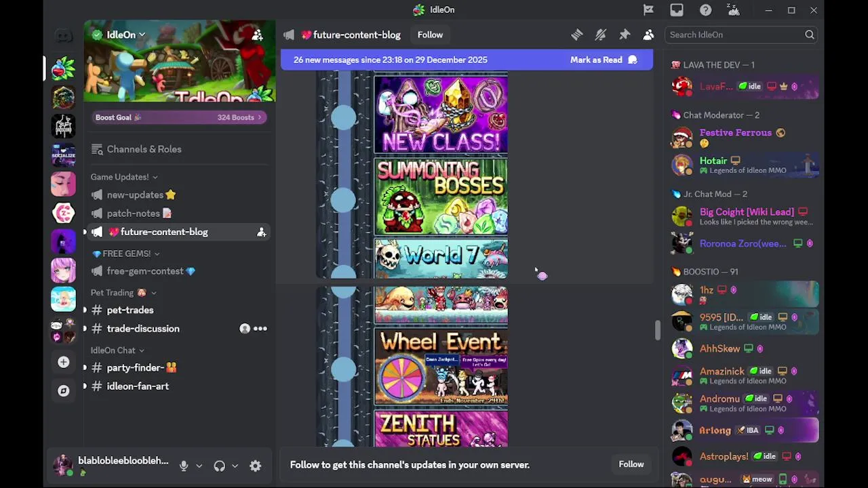
Task: Toggle member list visibility
Action: (x=648, y=35)
